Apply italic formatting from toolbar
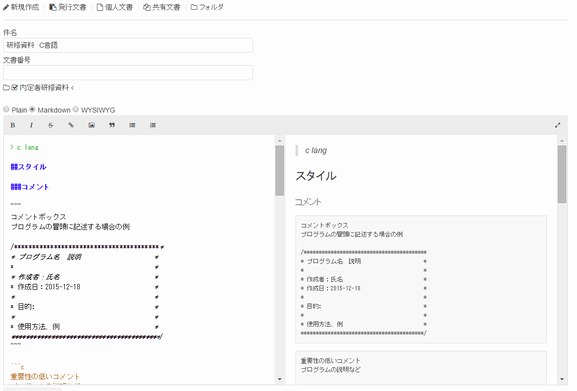The width and height of the screenshot is (577, 391). coord(31,125)
